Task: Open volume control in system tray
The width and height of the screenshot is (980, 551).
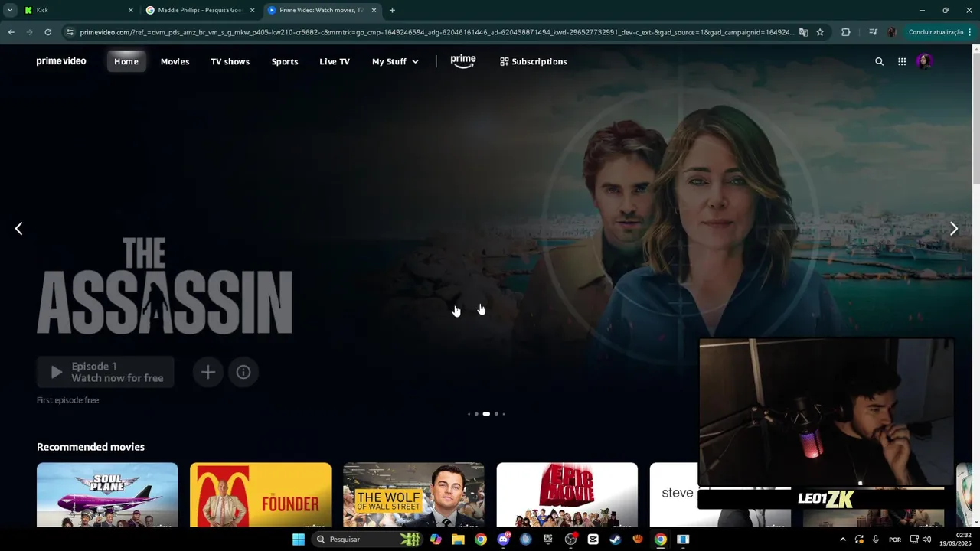Action: click(927, 540)
